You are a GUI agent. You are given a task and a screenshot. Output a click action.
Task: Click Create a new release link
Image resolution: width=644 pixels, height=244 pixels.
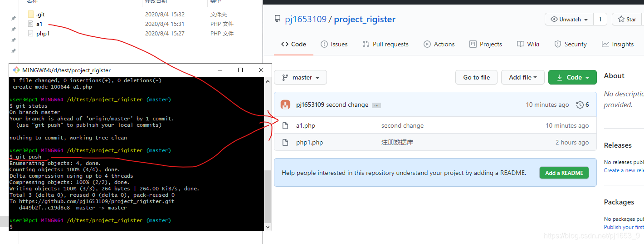[x=624, y=170]
